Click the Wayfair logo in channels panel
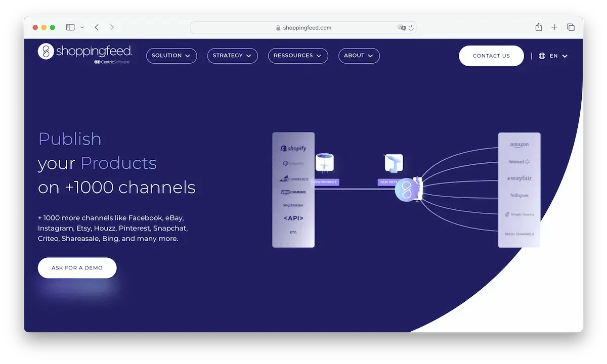The height and width of the screenshot is (364, 607). coord(519,178)
